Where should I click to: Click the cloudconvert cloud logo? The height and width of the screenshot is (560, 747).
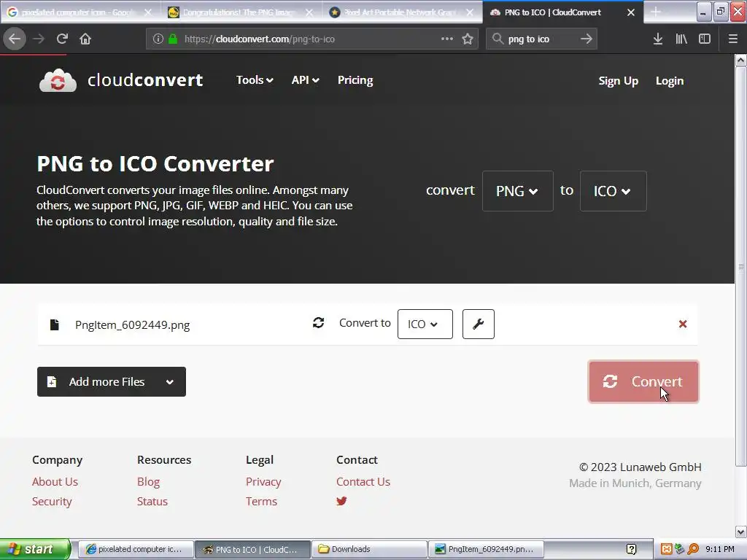click(x=58, y=80)
